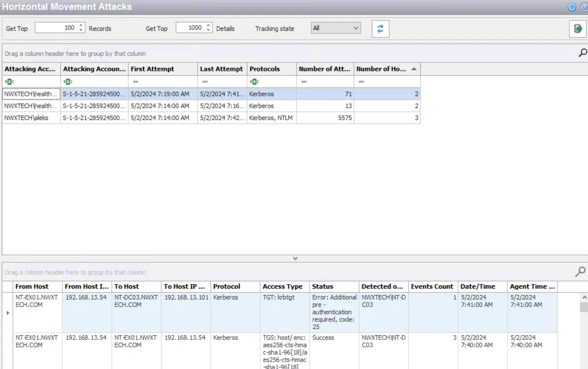
Task: Increase Get Top Records value
Action: 81,25
